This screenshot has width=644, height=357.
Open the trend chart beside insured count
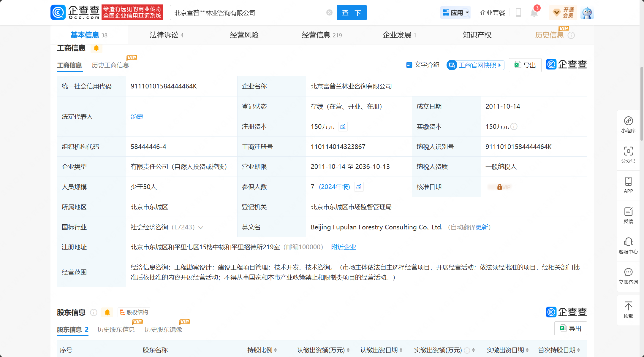pos(359,187)
